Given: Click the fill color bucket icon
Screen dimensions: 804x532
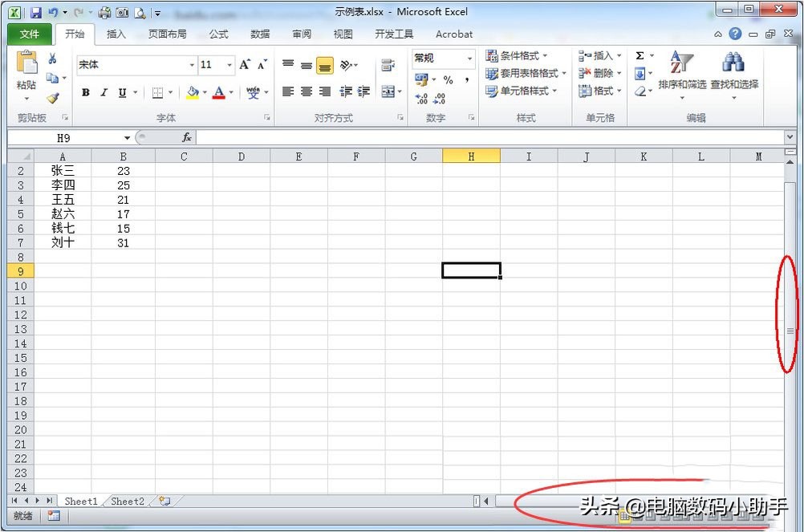Looking at the screenshot, I should pos(193,93).
